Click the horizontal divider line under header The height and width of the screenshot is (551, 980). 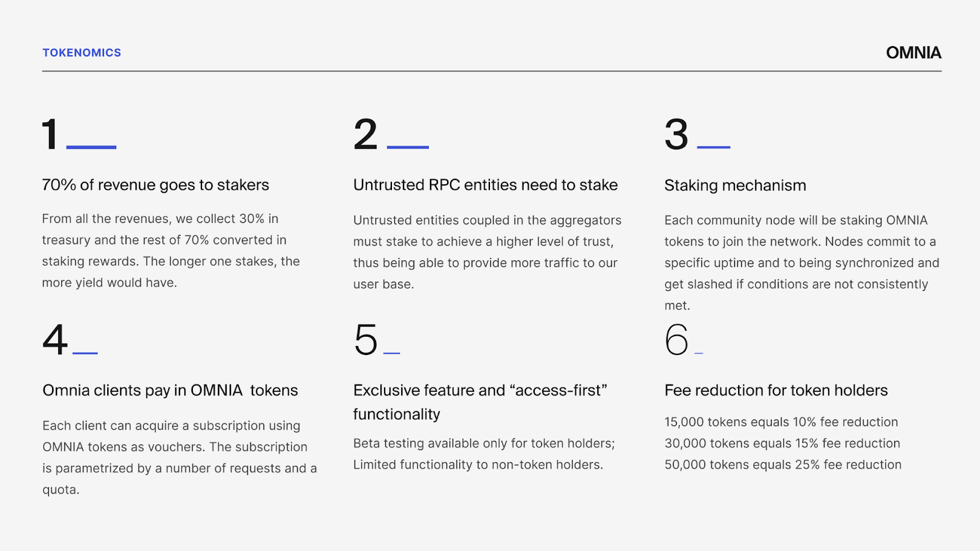[490, 71]
